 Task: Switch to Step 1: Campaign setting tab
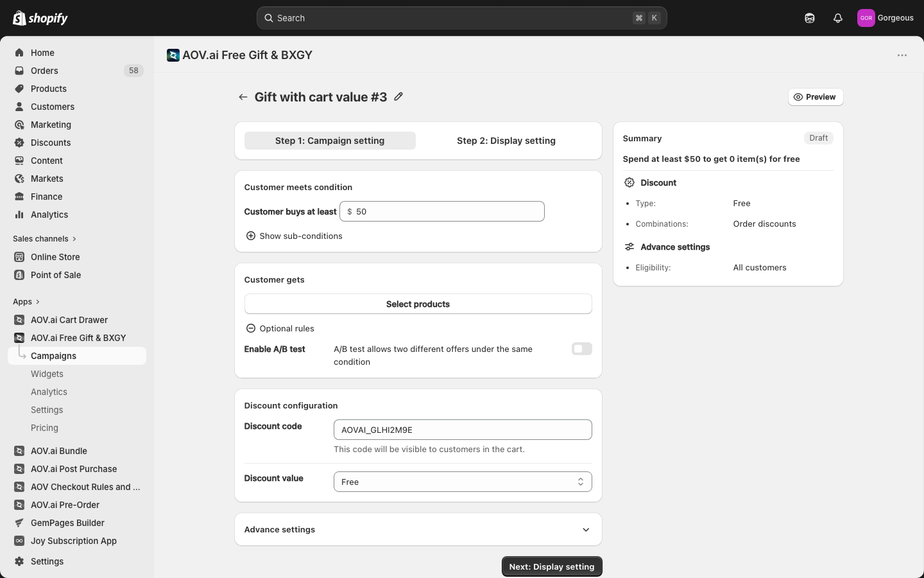pos(330,141)
